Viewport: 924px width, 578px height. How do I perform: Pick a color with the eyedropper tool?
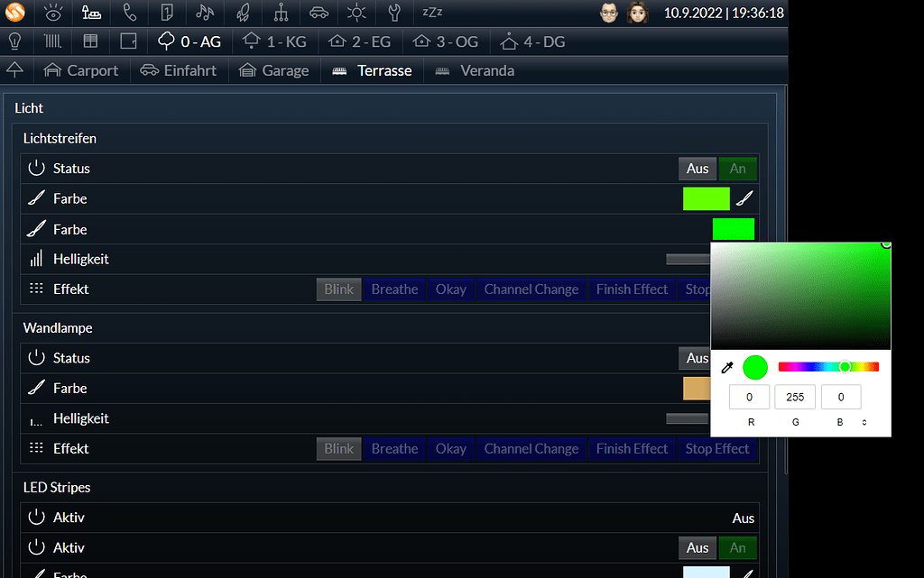727,367
